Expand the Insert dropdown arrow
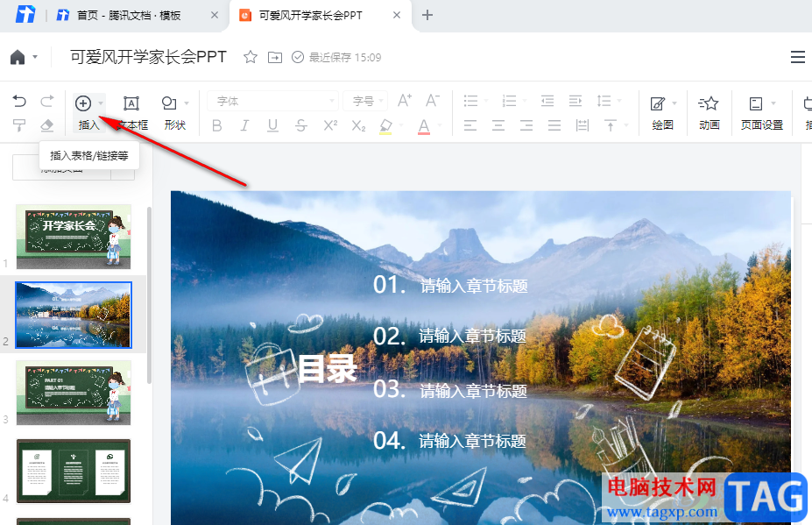 tap(101, 103)
